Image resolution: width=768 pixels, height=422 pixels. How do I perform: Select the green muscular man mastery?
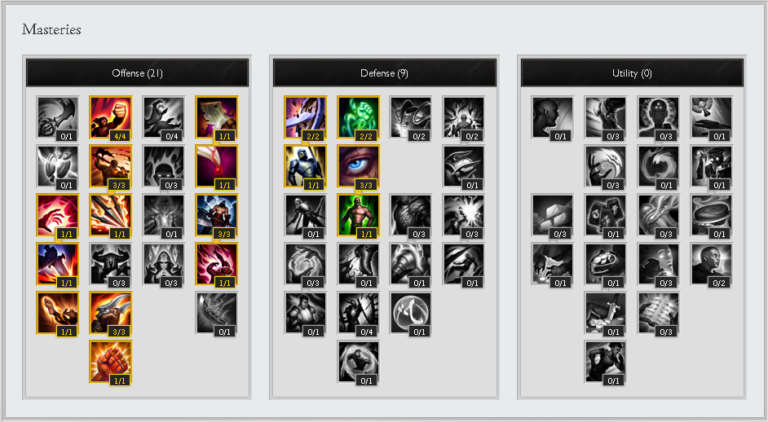(358, 215)
